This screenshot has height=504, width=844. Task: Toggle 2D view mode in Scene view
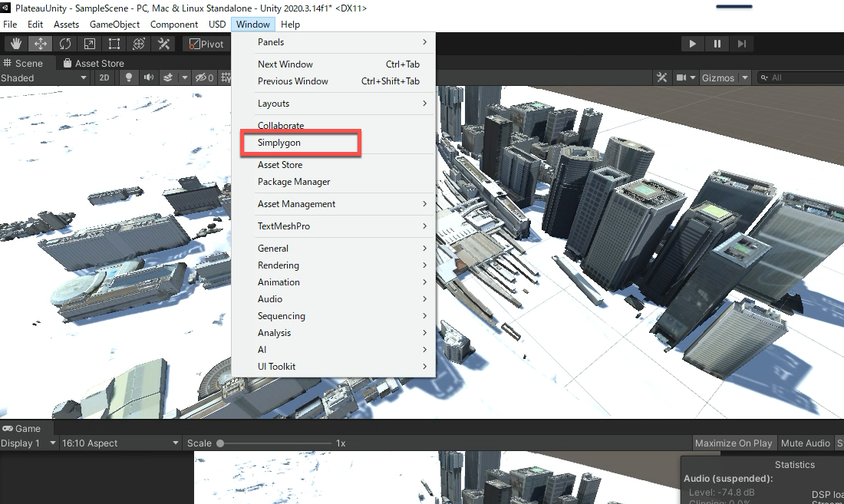pyautogui.click(x=105, y=77)
